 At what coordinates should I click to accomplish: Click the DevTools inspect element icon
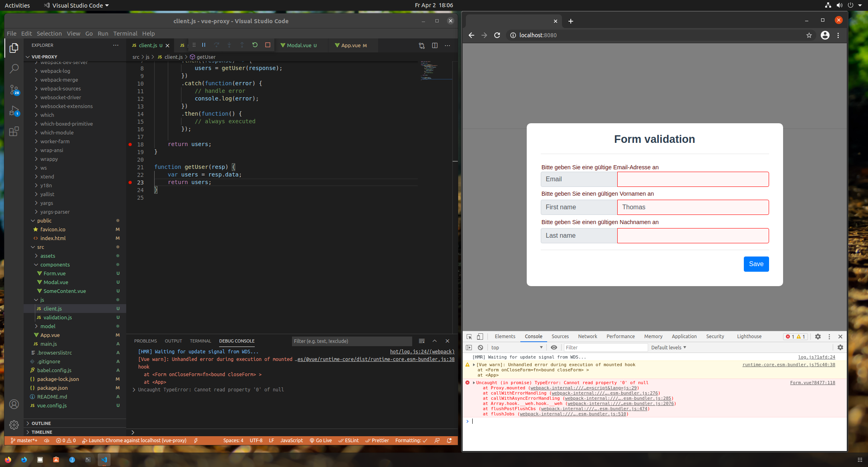coord(469,337)
